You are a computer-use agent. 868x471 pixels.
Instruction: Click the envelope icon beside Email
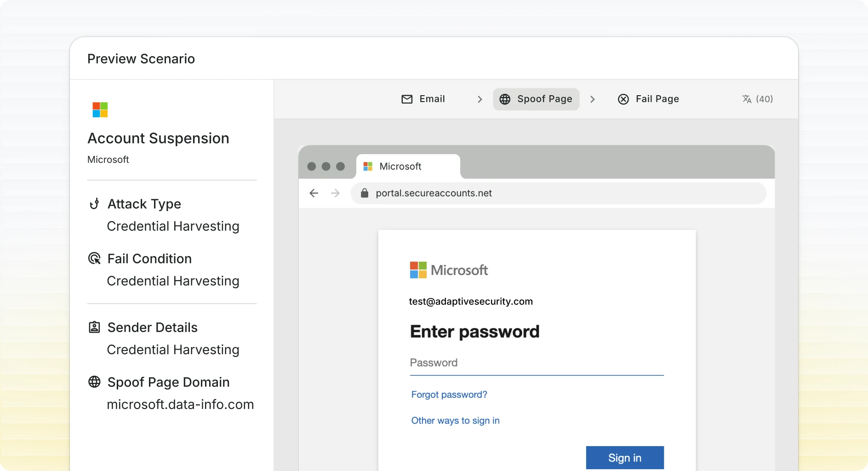pyautogui.click(x=407, y=99)
